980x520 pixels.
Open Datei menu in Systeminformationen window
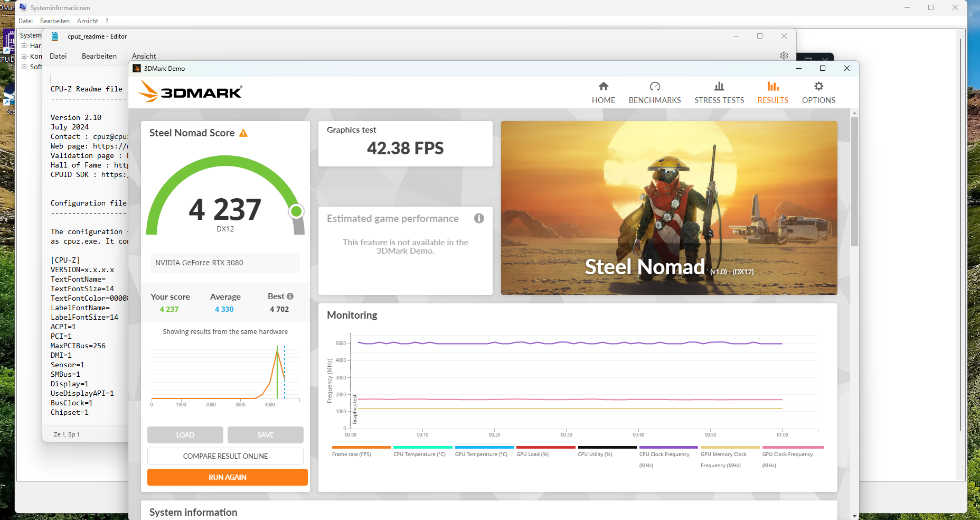click(x=25, y=21)
